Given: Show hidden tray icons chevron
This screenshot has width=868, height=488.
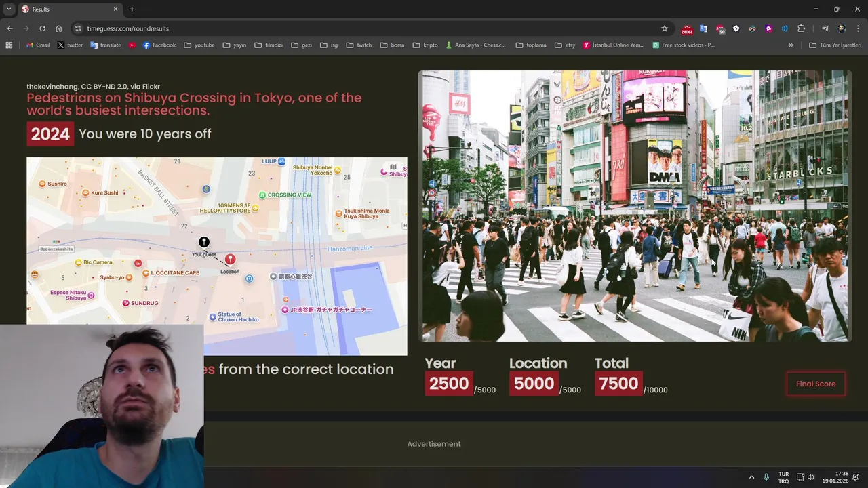Looking at the screenshot, I should [x=751, y=477].
